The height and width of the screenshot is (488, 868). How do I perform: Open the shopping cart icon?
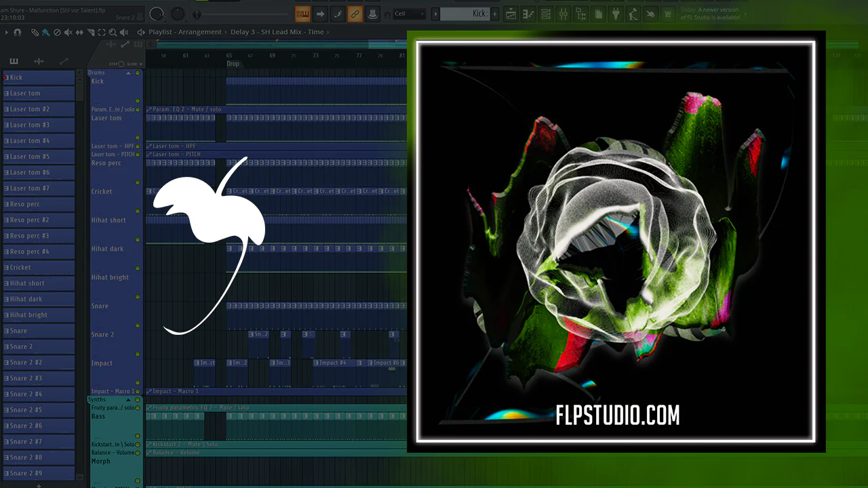667,14
